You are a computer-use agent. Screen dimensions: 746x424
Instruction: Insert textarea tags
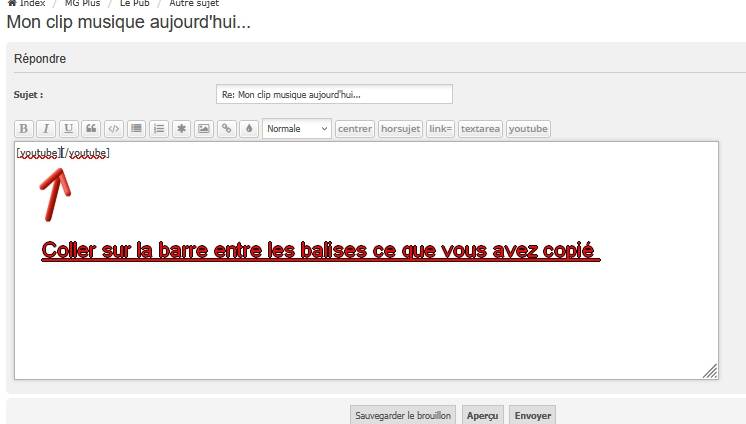click(x=480, y=128)
